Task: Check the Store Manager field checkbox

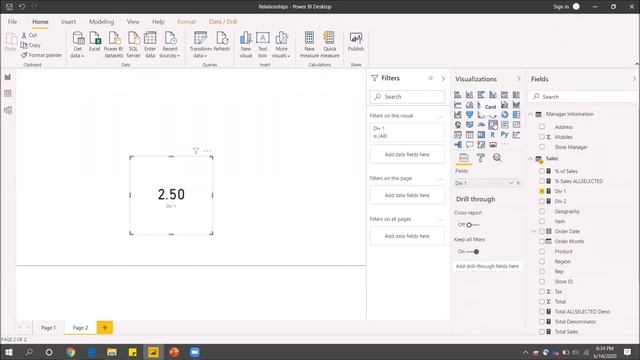Action: click(x=542, y=147)
